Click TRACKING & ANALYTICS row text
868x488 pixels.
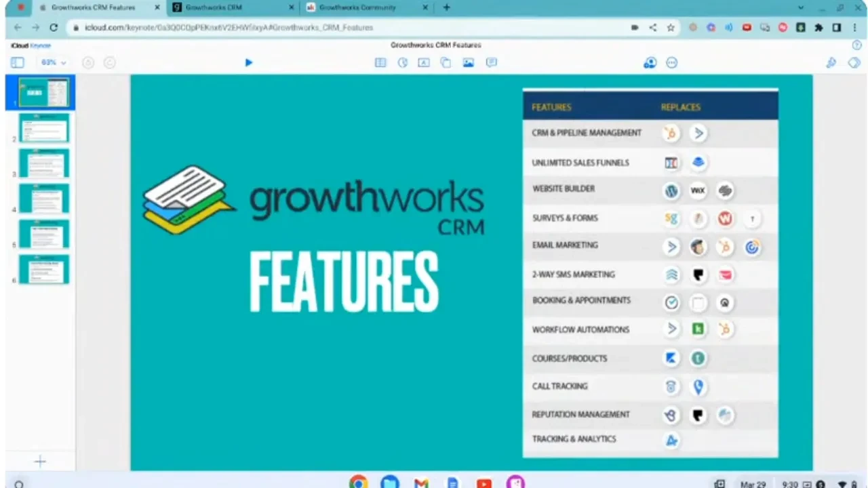coord(574,439)
